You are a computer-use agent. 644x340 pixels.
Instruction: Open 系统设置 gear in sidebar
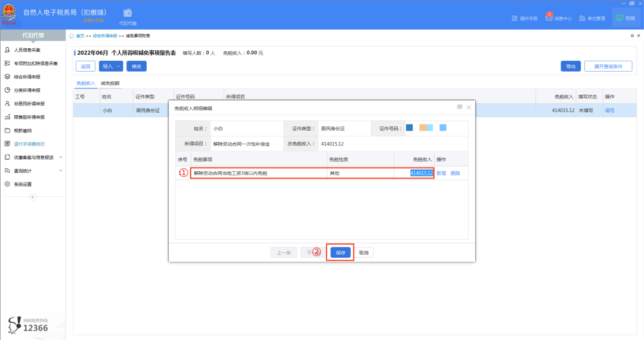click(23, 184)
